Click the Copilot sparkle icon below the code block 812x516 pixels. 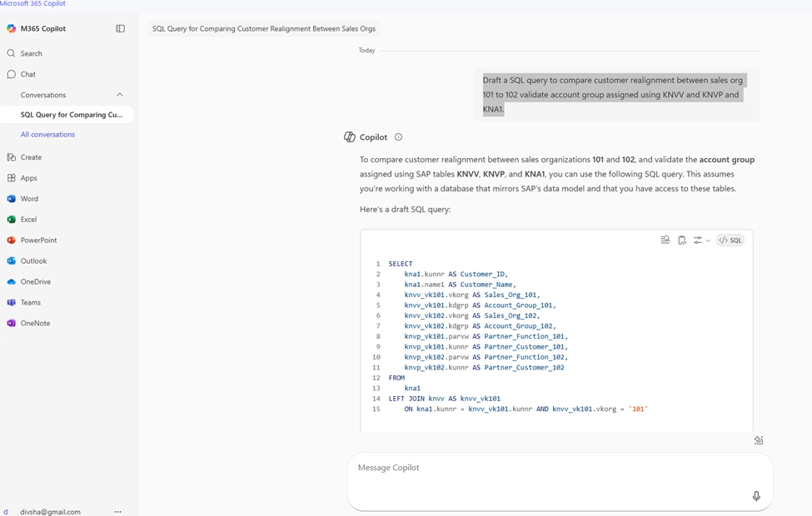(758, 439)
